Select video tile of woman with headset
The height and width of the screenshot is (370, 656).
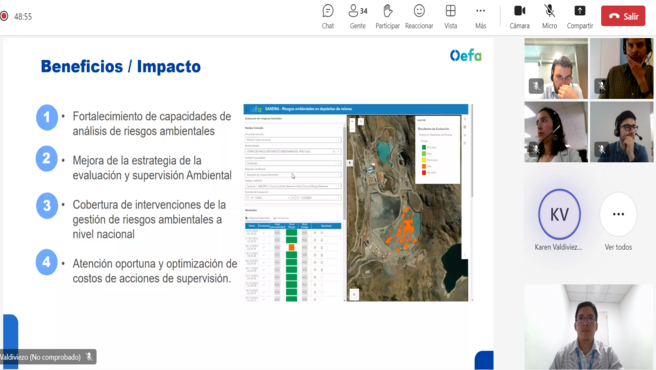[x=556, y=132]
